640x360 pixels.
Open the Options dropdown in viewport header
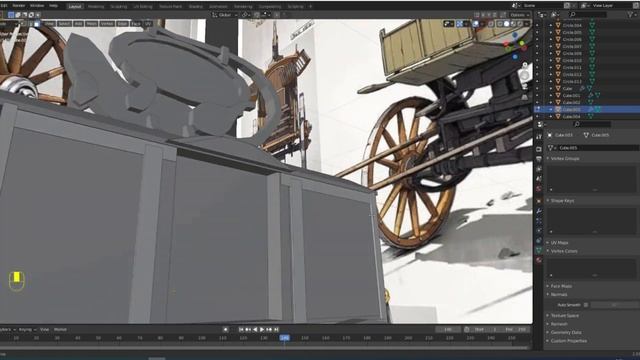coord(520,15)
